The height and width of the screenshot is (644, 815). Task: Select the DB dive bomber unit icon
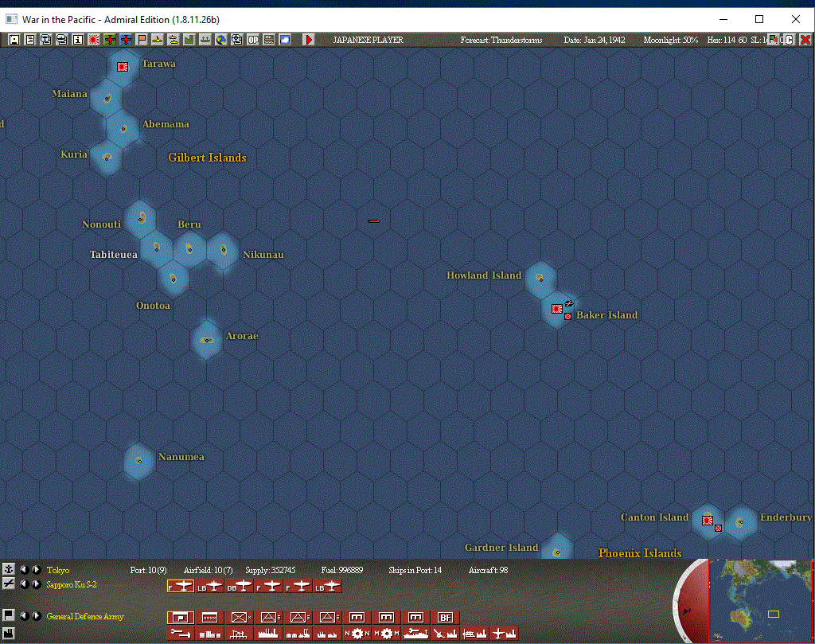[239, 587]
